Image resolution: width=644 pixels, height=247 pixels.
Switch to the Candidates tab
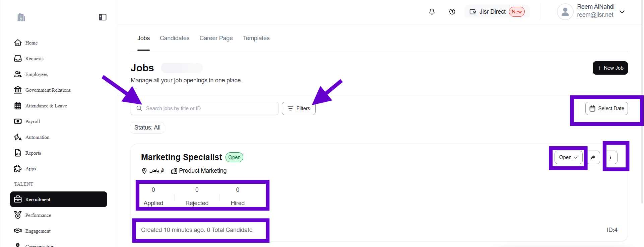pos(175,38)
